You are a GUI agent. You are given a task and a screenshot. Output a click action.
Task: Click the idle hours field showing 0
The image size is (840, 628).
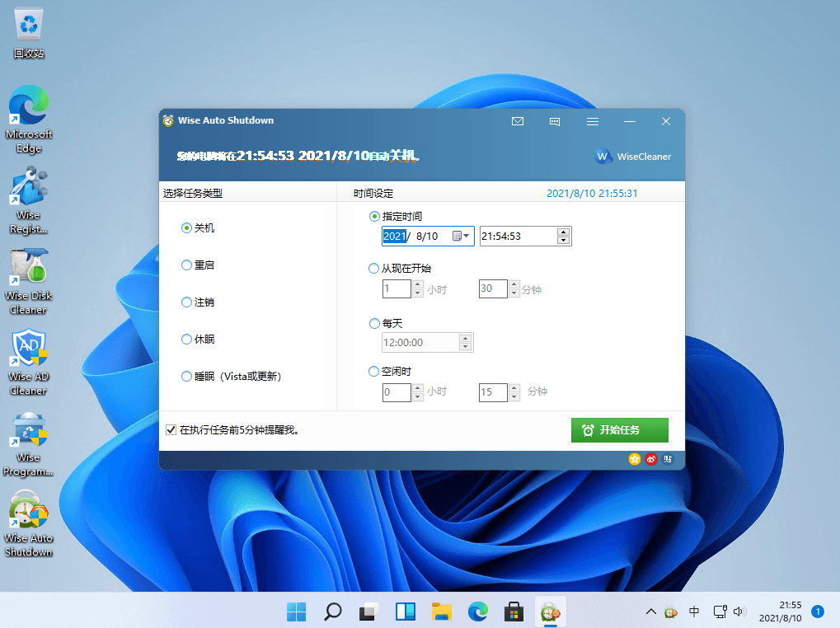[x=397, y=392]
